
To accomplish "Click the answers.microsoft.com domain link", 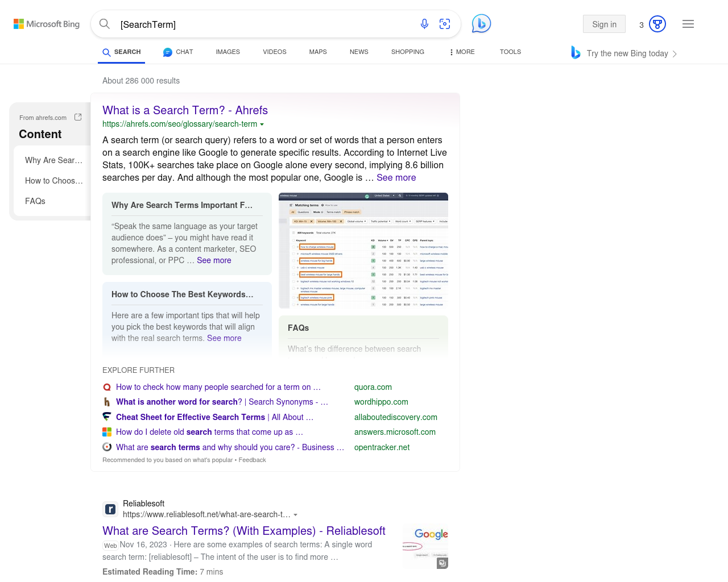I will [x=395, y=432].
